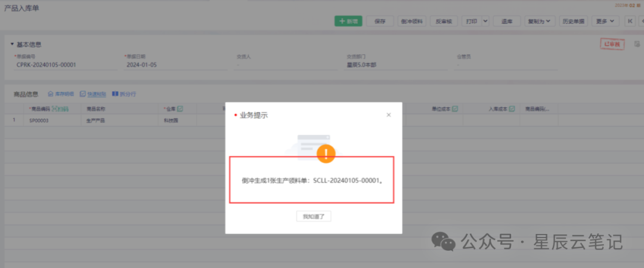Image resolution: width=644 pixels, height=268 pixels.
Task: Click the 交货部门 field 星辰5.0本部
Action: click(396, 65)
